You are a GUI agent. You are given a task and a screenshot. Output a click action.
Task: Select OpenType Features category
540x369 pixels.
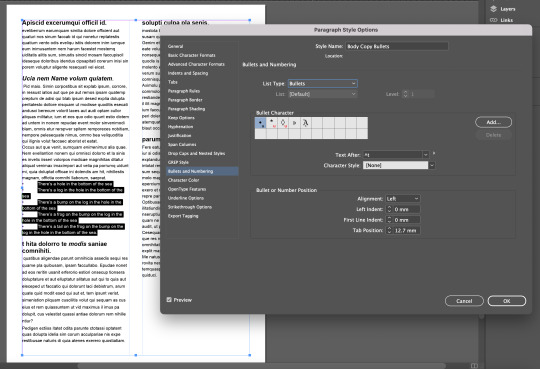click(187, 189)
